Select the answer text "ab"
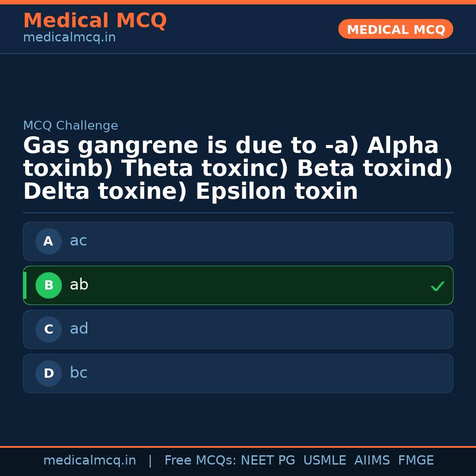The width and height of the screenshot is (476, 476). pos(79,285)
